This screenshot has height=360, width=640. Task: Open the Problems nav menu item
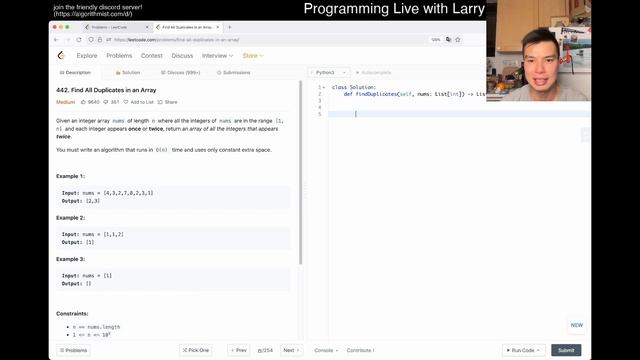pyautogui.click(x=119, y=56)
